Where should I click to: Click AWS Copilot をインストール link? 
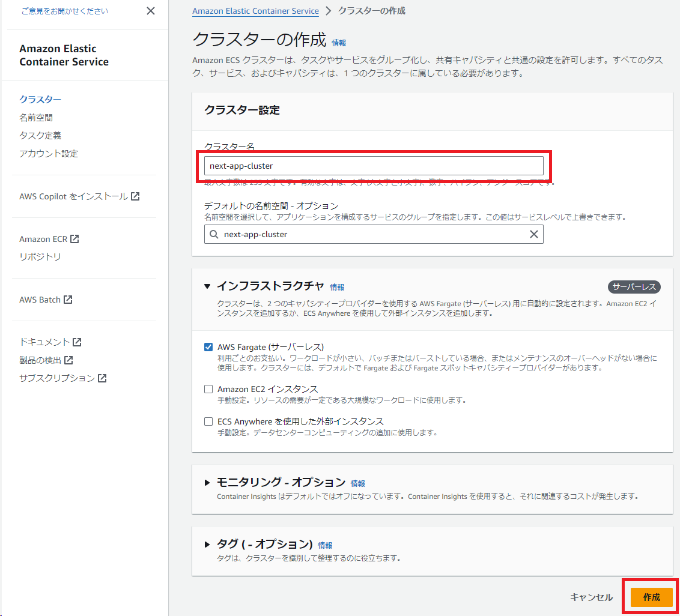74,196
